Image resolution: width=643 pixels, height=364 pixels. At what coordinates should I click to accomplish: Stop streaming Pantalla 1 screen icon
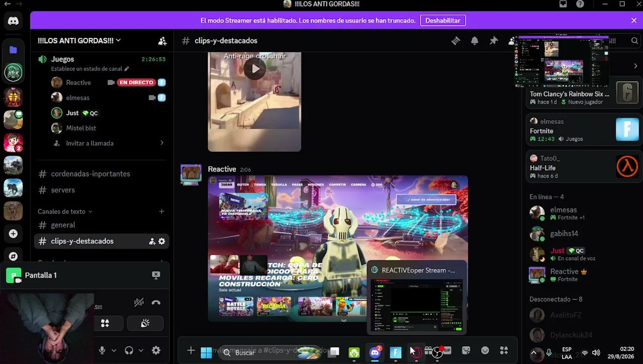tap(156, 275)
